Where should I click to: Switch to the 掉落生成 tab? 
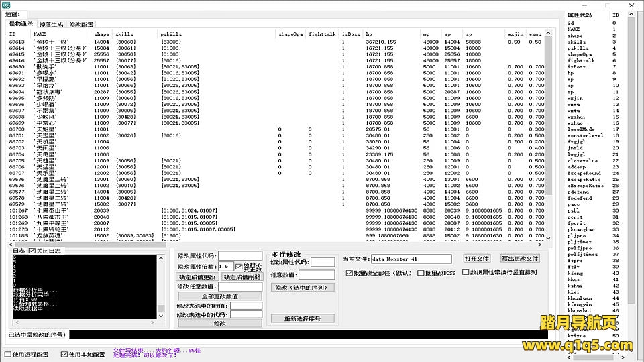51,24
